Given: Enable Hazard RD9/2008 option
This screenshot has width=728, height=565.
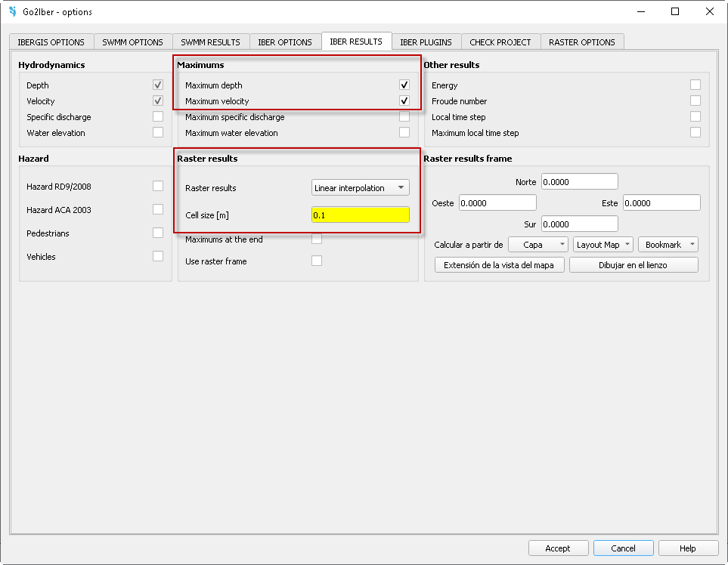Looking at the screenshot, I should click(157, 187).
